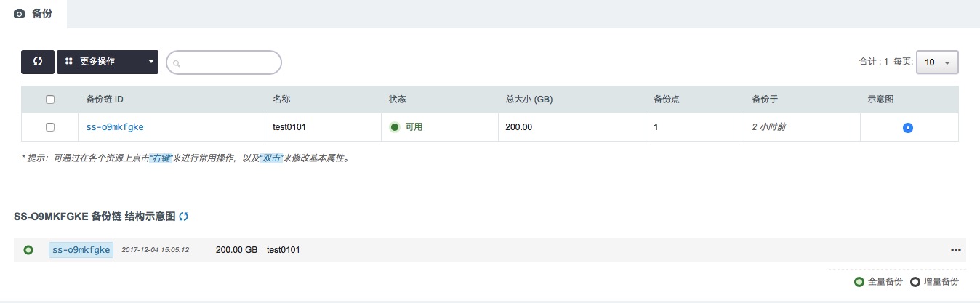
Task: Click the camera icon in 备份 tab
Action: 20,14
